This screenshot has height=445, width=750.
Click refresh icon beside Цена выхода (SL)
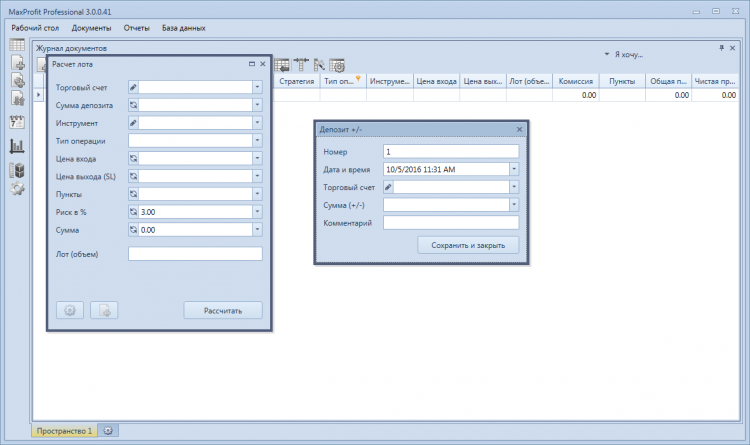click(133, 176)
